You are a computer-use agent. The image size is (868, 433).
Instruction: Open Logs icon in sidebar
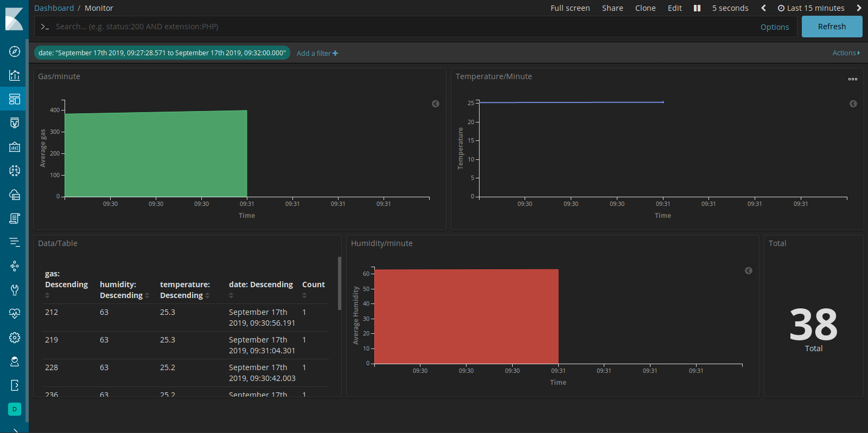click(x=15, y=218)
